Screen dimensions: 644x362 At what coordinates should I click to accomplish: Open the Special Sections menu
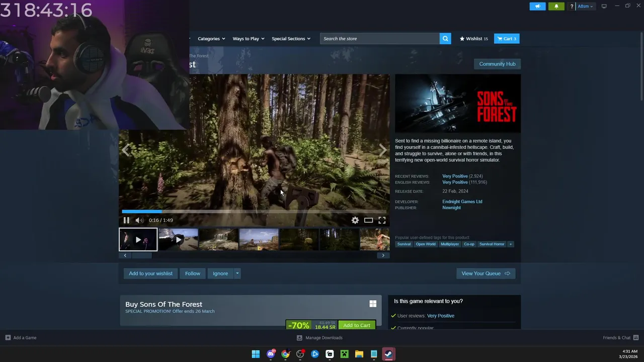pyautogui.click(x=291, y=39)
